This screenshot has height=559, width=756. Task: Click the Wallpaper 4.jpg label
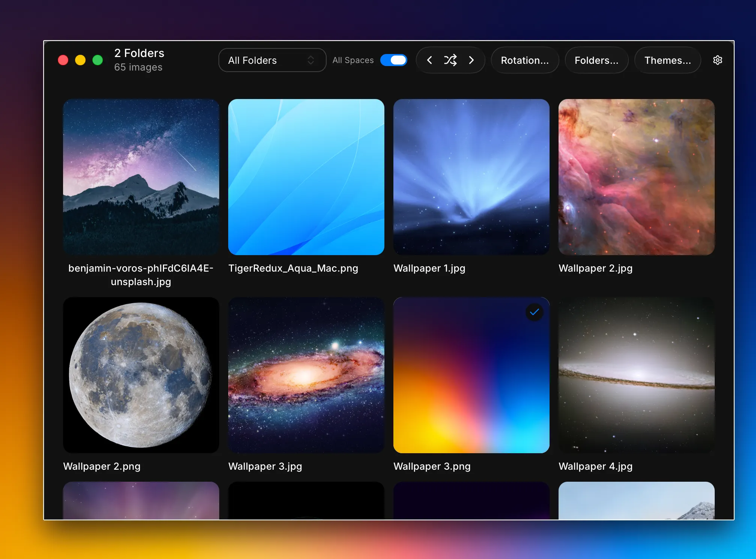[x=596, y=466]
